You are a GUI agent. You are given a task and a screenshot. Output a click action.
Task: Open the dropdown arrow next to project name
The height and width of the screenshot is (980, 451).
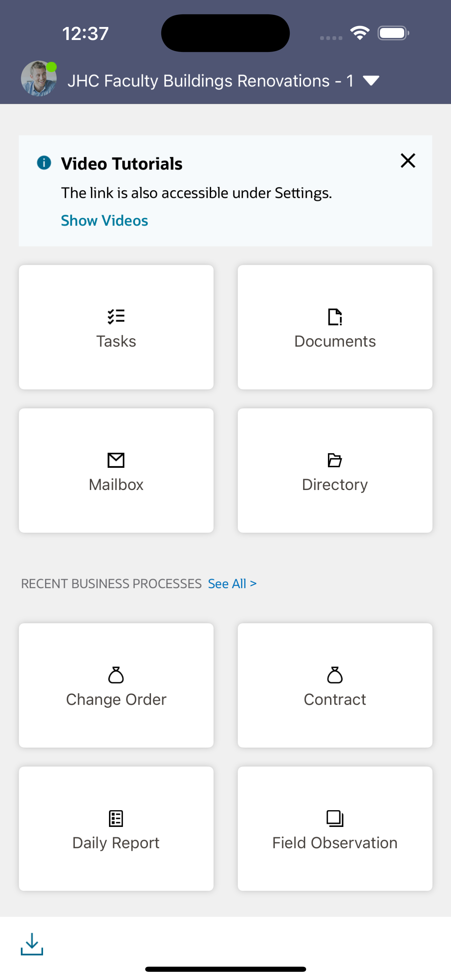pos(371,81)
